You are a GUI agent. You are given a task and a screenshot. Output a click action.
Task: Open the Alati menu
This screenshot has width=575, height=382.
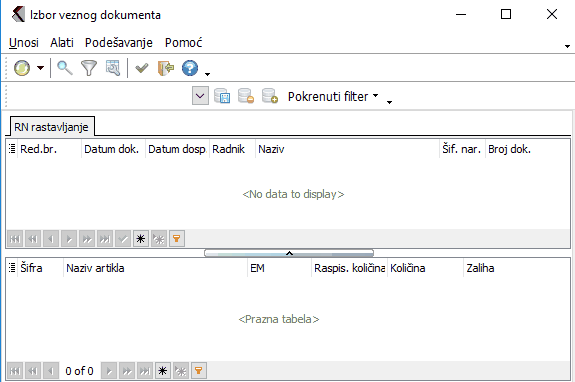coord(62,43)
